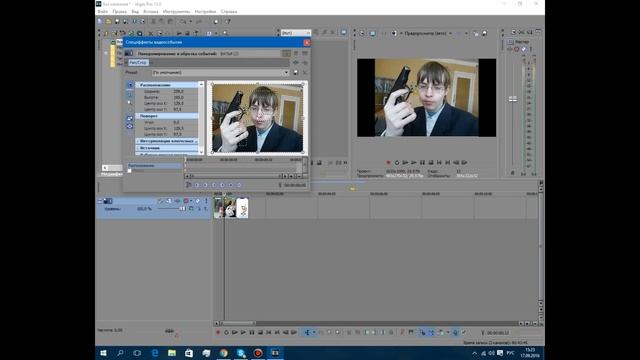640x360 pixels.
Task: Solo the video track
Action: tap(206, 201)
